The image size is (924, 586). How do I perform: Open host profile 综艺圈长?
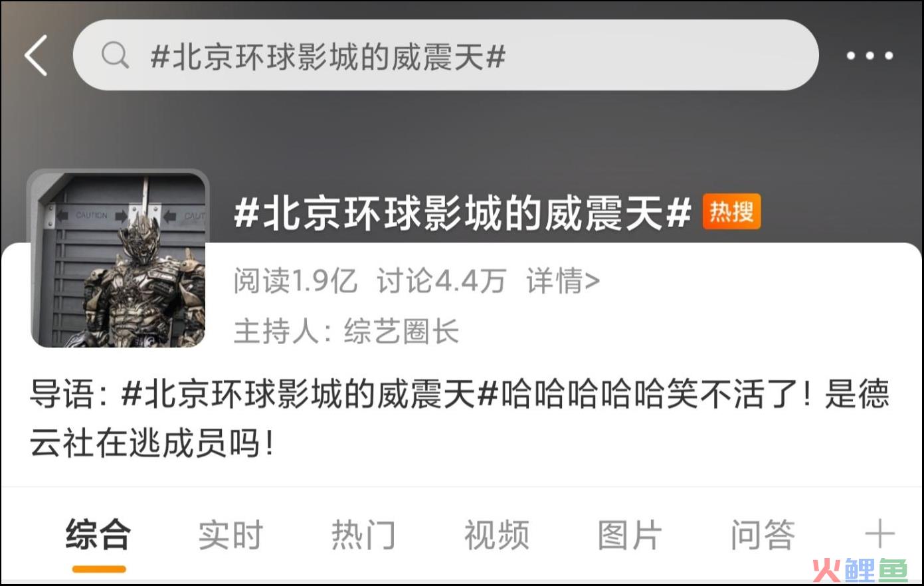(401, 331)
